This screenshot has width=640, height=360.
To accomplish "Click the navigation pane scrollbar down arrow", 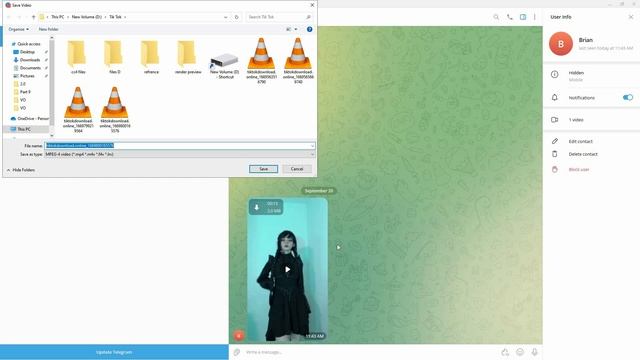I will click(52, 135).
